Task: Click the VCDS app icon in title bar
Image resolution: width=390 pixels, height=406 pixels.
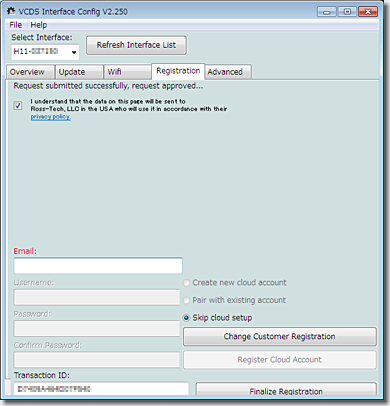Action: click(11, 11)
